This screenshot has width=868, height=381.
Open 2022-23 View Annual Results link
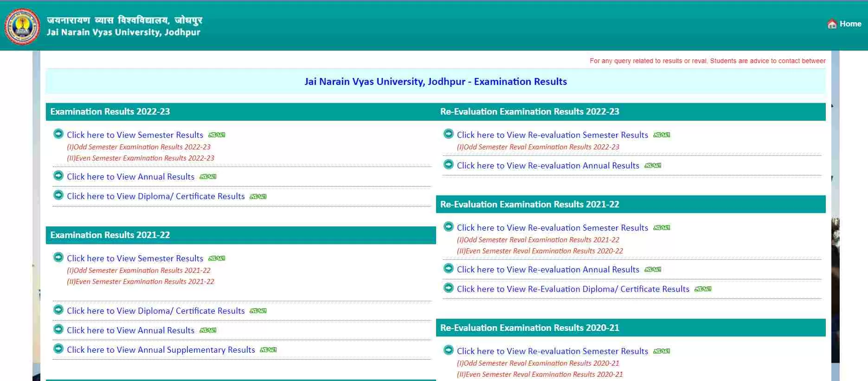131,177
